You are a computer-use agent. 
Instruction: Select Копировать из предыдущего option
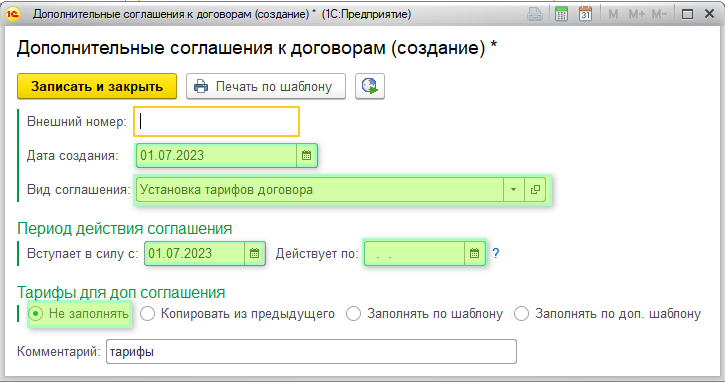238,314
